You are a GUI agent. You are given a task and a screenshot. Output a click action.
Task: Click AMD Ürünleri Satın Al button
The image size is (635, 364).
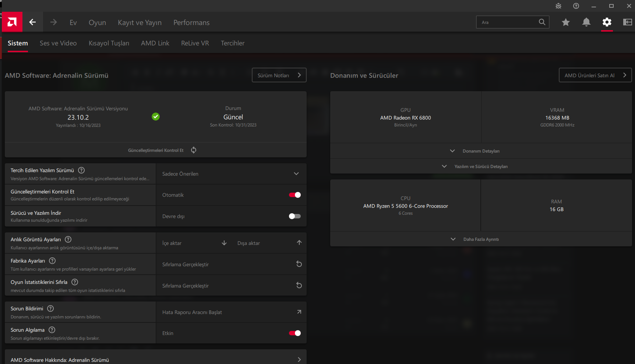pyautogui.click(x=595, y=75)
